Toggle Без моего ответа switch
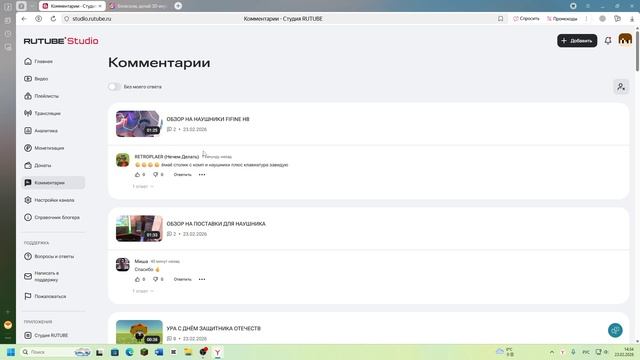 click(x=114, y=87)
